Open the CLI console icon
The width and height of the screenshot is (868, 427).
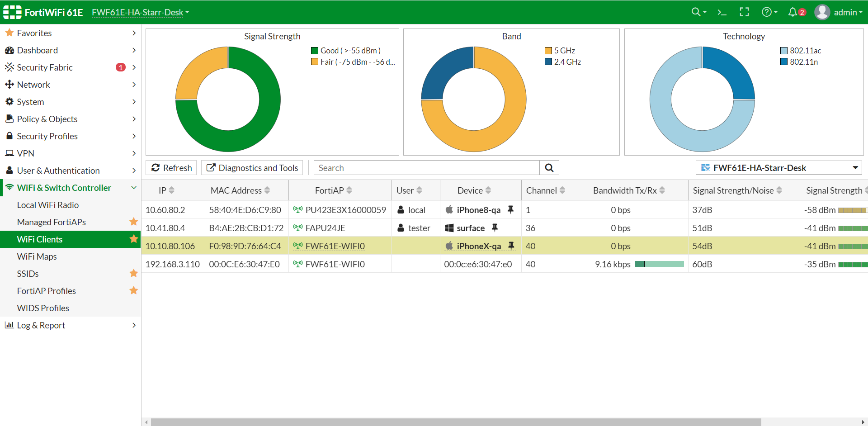pyautogui.click(x=722, y=12)
